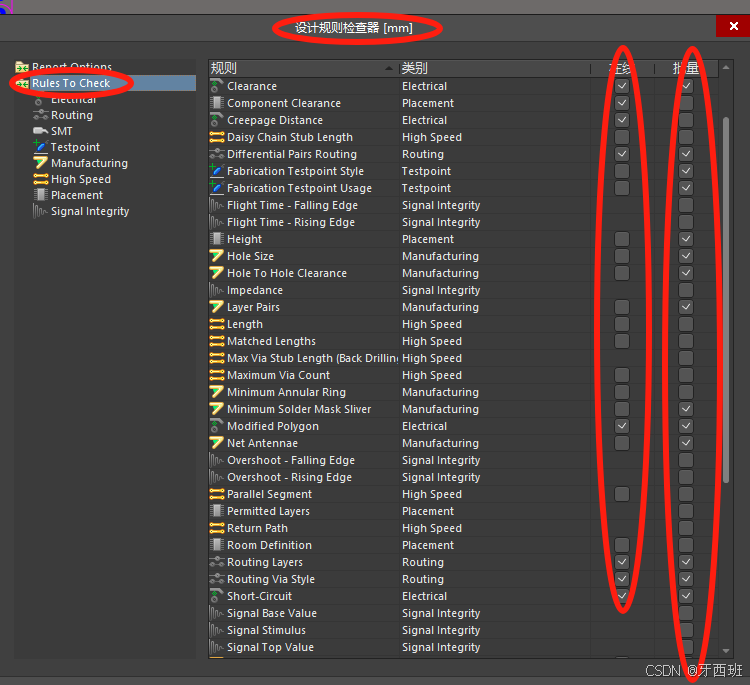Disable batch check for Height
750x685 pixels.
point(686,239)
